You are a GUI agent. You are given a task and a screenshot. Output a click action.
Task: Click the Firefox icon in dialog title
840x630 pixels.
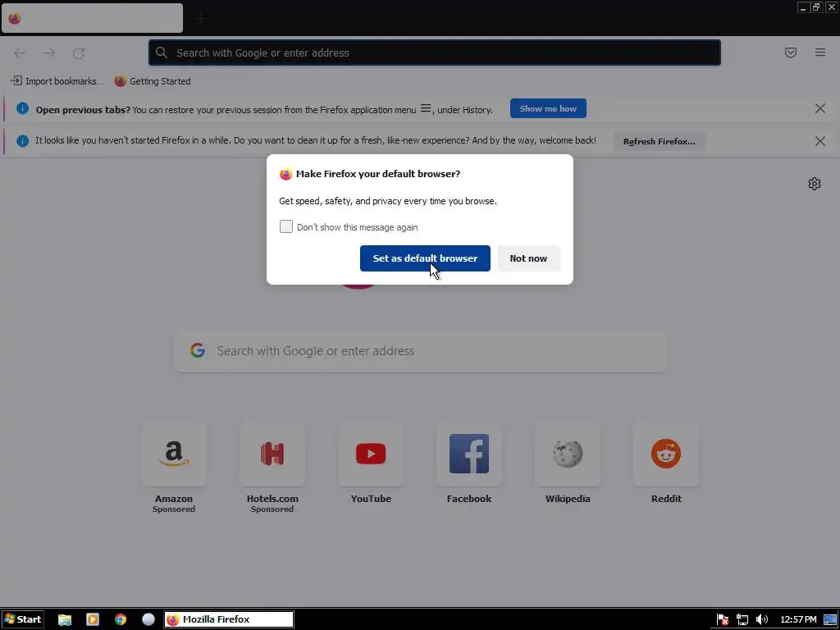(x=285, y=174)
